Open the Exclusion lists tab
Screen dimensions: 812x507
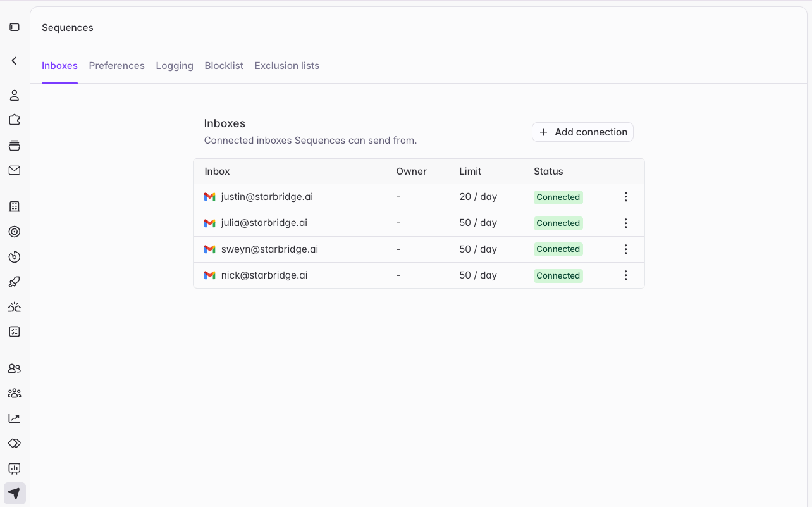[287, 66]
